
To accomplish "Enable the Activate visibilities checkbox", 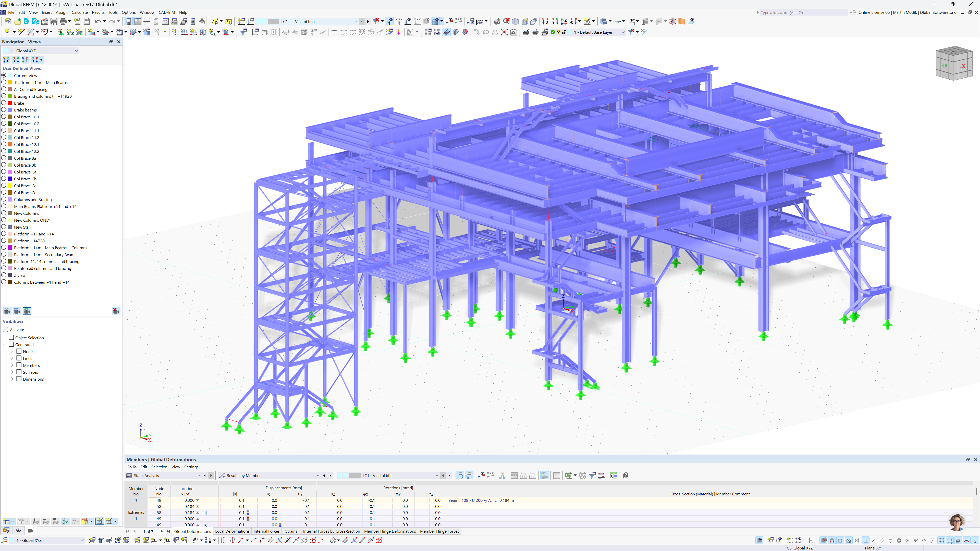I will [x=6, y=330].
